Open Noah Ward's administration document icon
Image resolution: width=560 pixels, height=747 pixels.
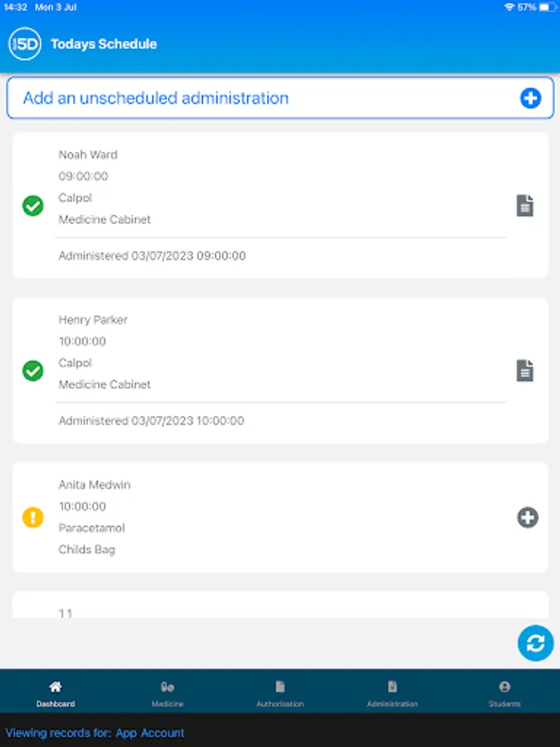coord(525,206)
